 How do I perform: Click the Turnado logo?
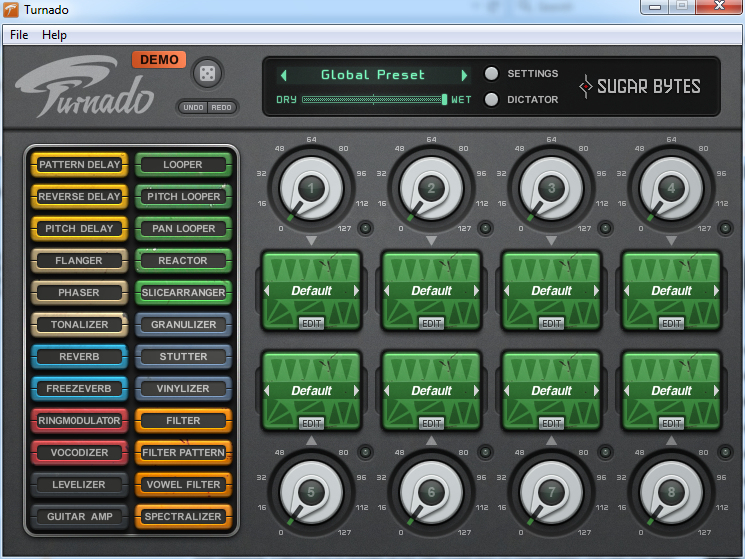[85, 86]
